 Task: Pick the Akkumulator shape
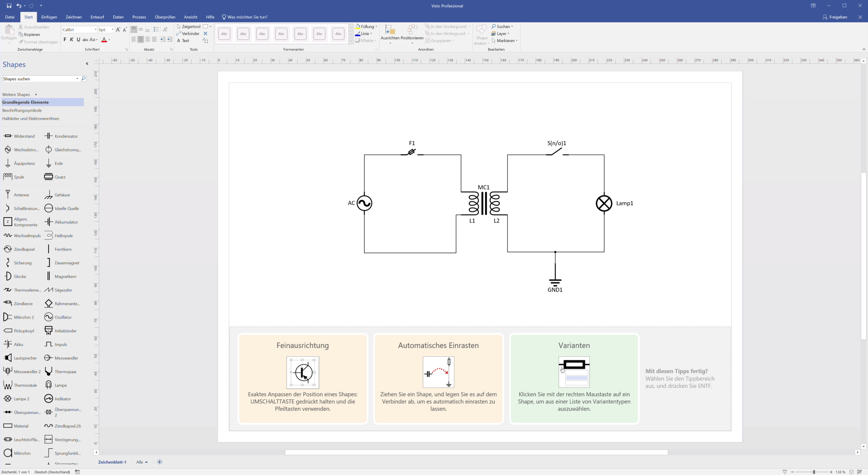tap(62, 222)
